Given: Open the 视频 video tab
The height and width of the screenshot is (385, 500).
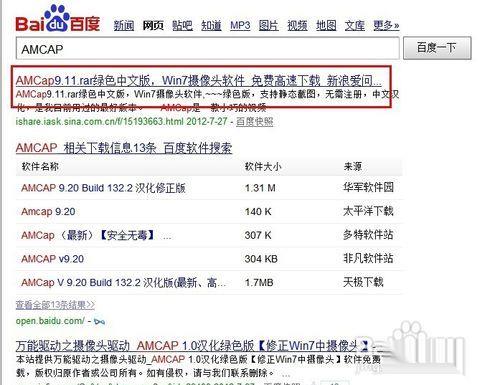Looking at the screenshot, I should click(297, 25).
